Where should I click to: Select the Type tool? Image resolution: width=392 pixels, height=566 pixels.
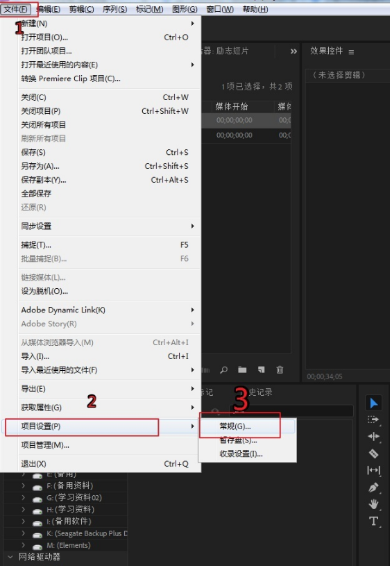pos(373,522)
